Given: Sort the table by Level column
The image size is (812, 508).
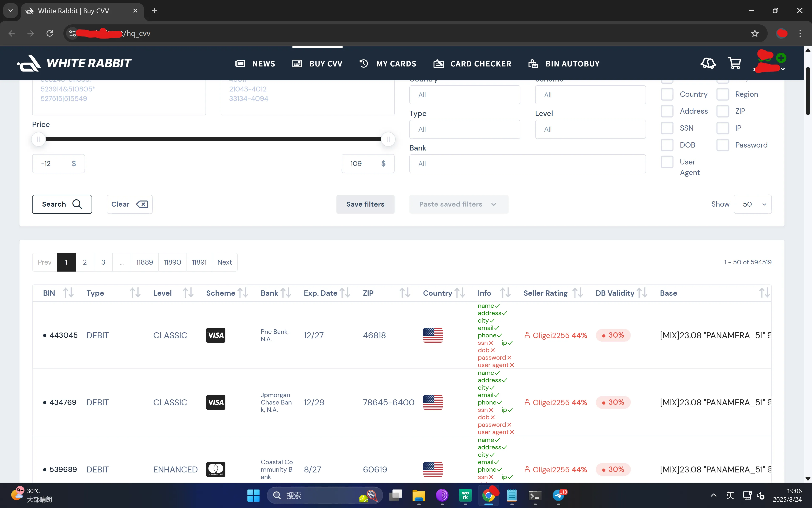Looking at the screenshot, I should pyautogui.click(x=188, y=293).
